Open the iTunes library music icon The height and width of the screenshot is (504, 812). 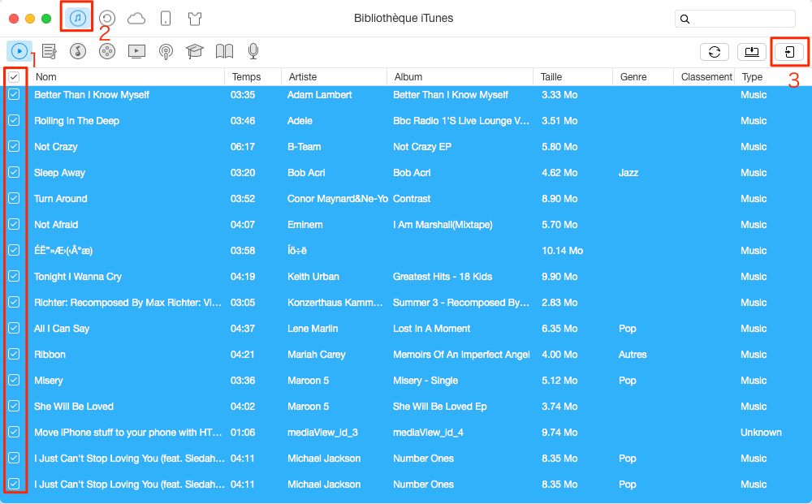tap(77, 18)
